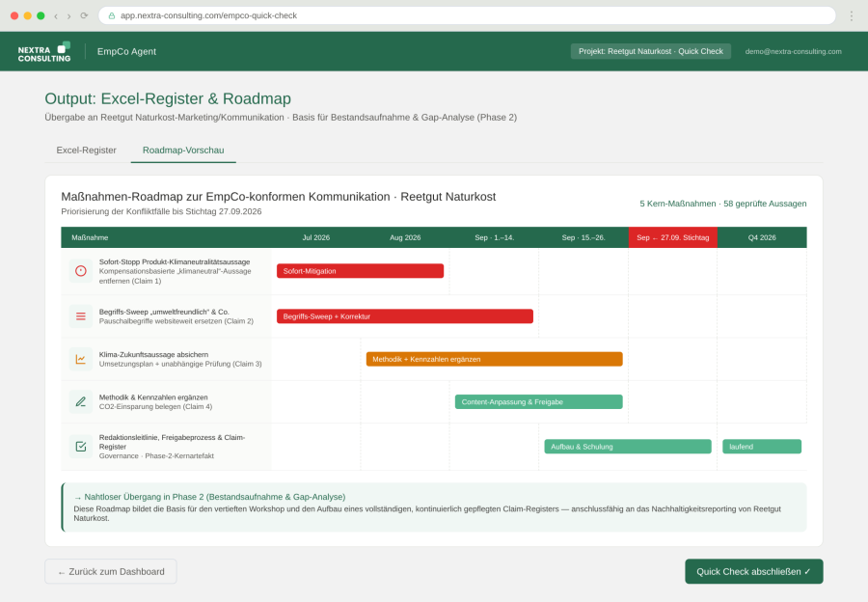The width and height of the screenshot is (868, 602).
Task: Click the Jul 2026 column header
Action: [x=316, y=237]
